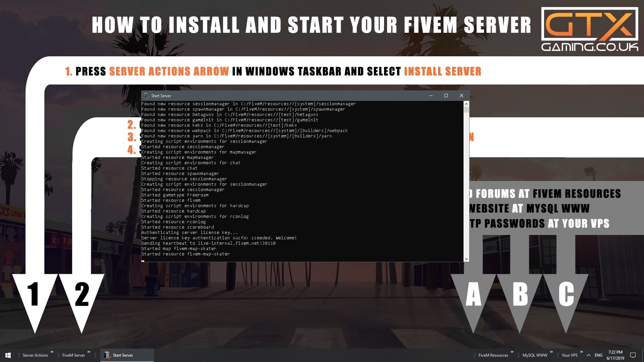Image resolution: width=644 pixels, height=362 pixels.
Task: Open the ENG language selector
Action: [x=598, y=355]
